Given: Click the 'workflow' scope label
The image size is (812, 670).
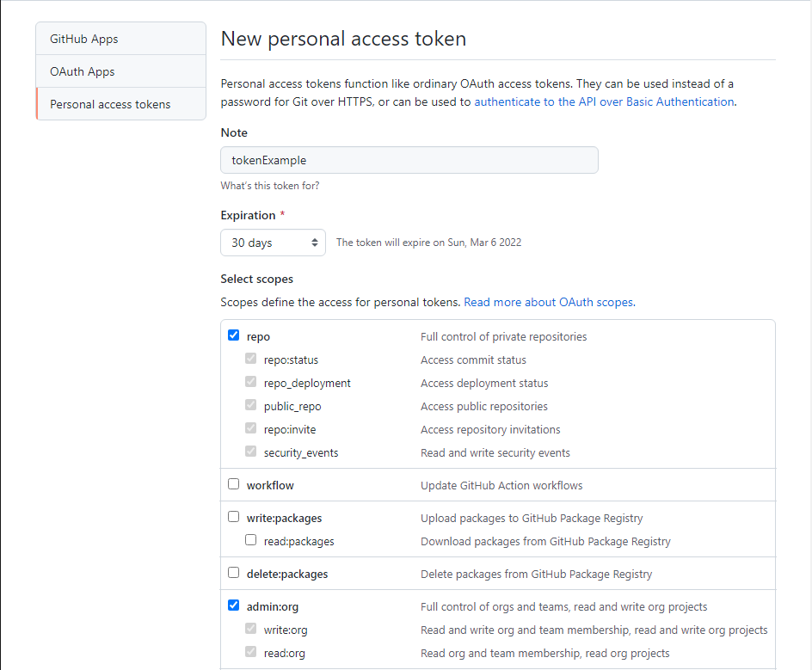Looking at the screenshot, I should click(x=270, y=486).
